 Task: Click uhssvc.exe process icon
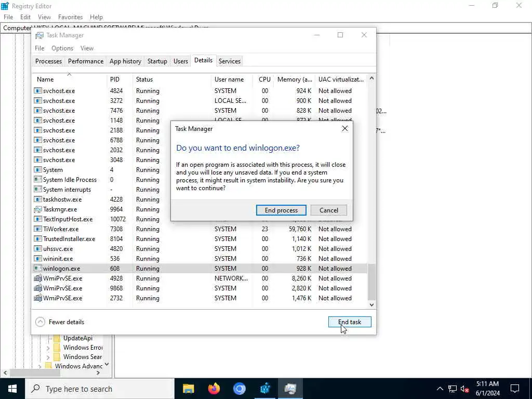point(38,249)
